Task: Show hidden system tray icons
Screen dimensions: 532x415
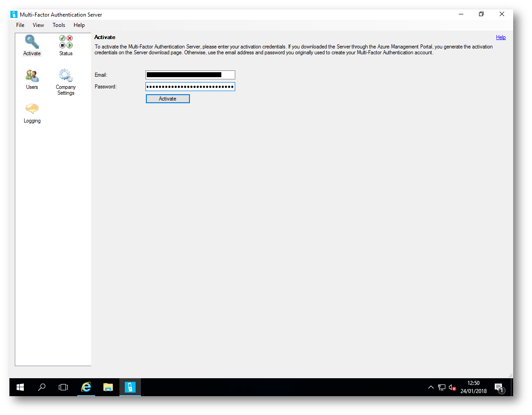Action: tap(431, 387)
